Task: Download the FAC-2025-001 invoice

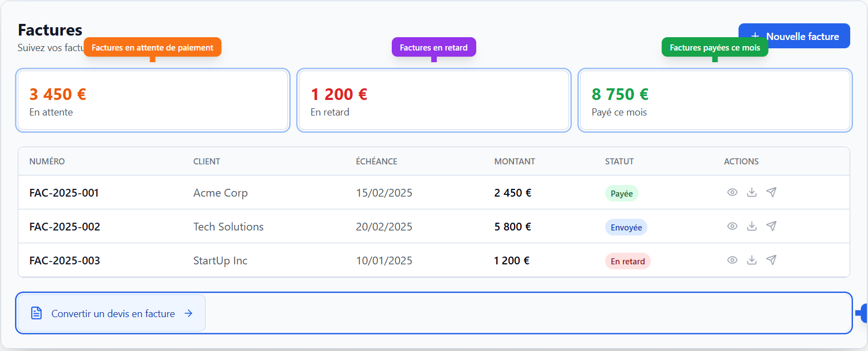Action: pos(752,192)
